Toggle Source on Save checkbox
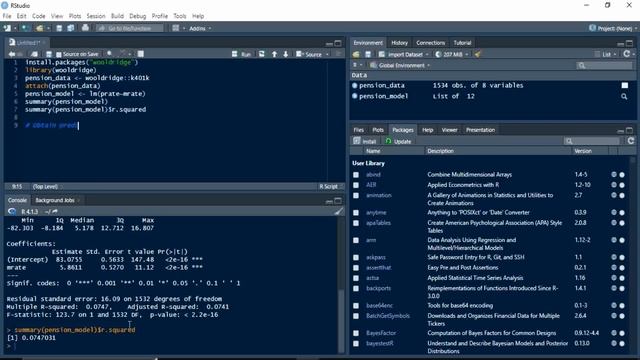 tap(58, 54)
